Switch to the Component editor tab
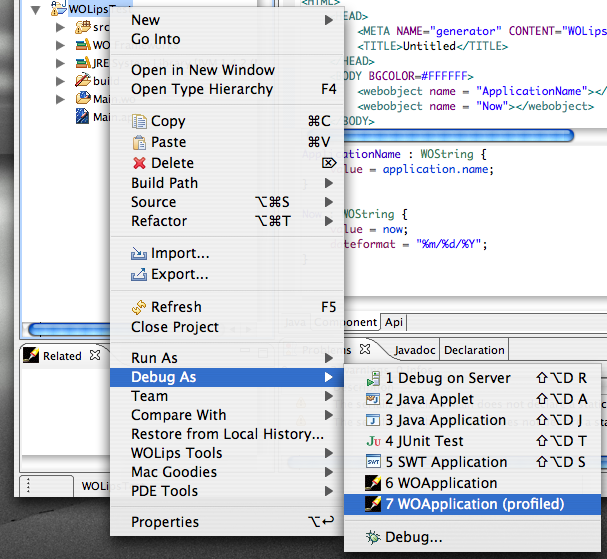Viewport: 607px width, 559px height. click(x=345, y=322)
